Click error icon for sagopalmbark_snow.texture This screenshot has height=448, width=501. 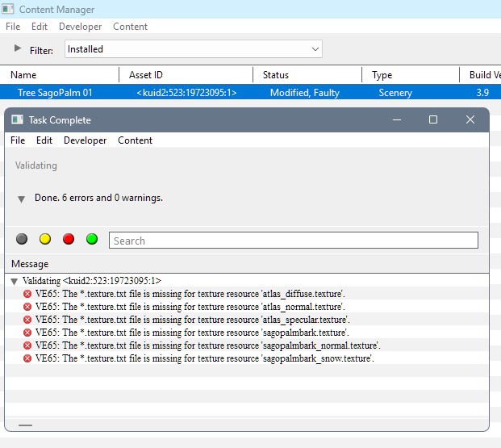(x=27, y=358)
